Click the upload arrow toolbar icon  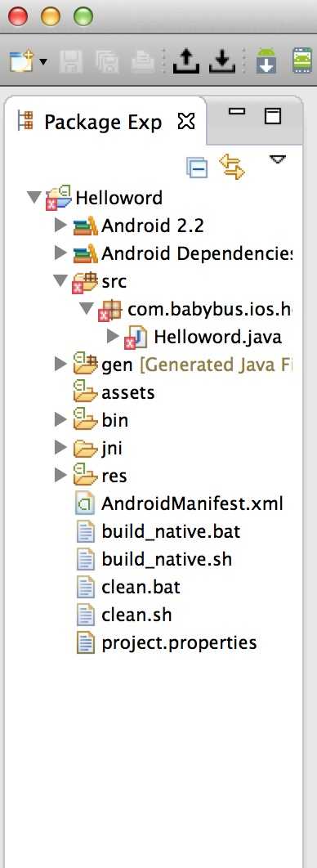click(186, 61)
